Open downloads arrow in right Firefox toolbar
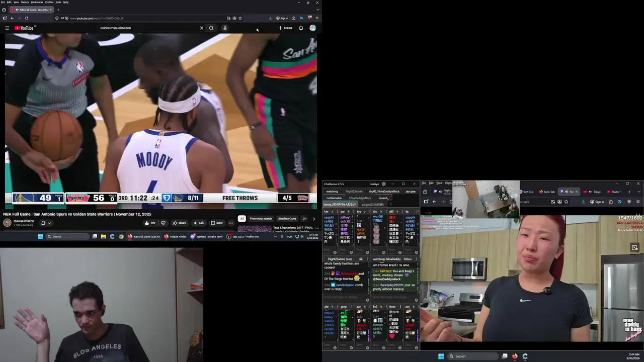This screenshot has width=644, height=362. click(x=583, y=202)
